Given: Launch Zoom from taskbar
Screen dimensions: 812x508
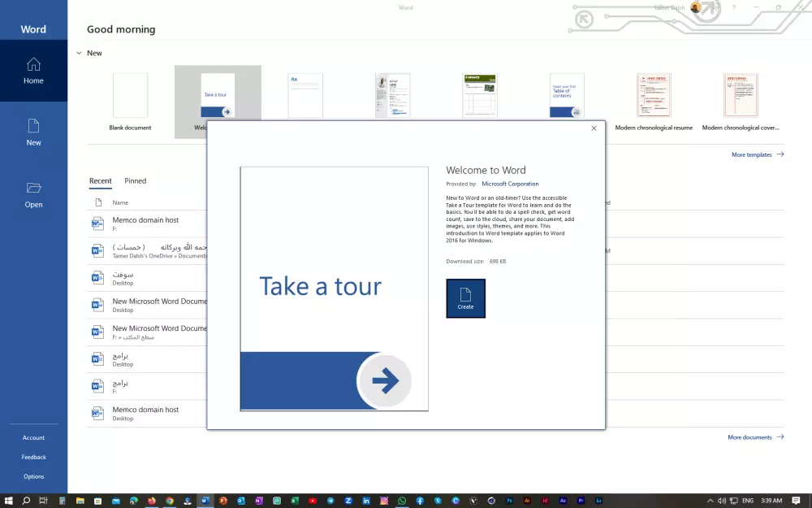Looking at the screenshot, I should [348, 501].
